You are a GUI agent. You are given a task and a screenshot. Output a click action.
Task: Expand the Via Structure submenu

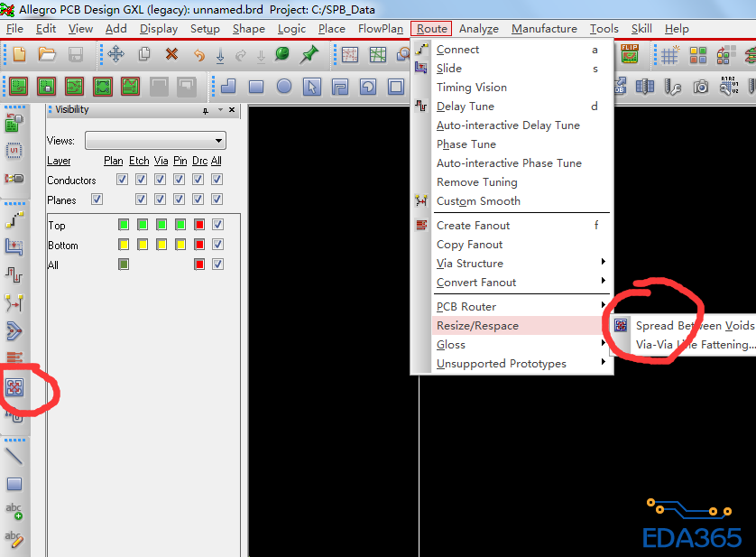522,263
